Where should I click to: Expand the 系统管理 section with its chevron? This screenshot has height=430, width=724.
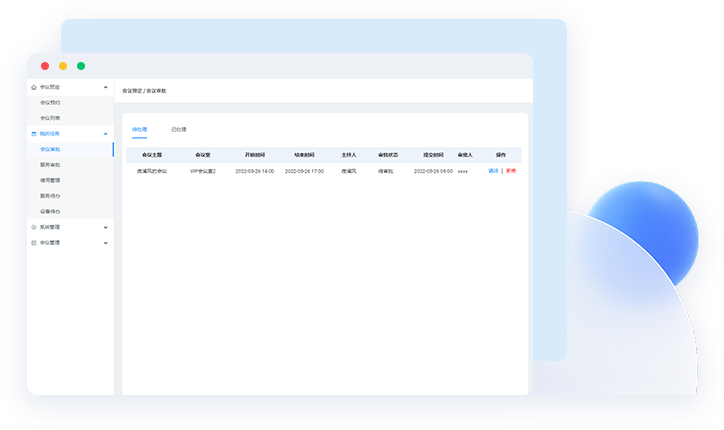pos(105,227)
